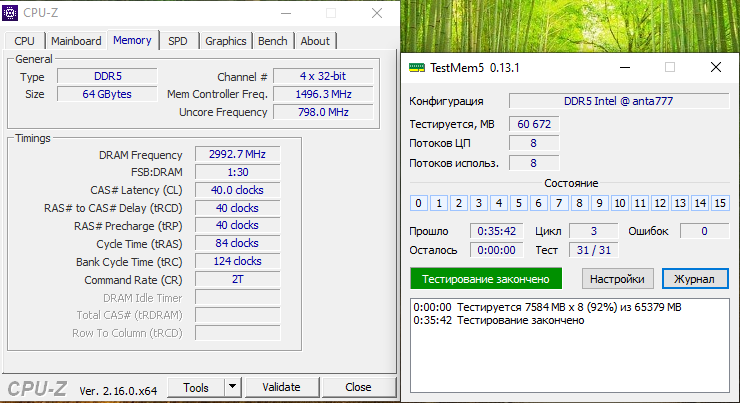Click the Tools button in CPU-Z
Image resolution: width=740 pixels, height=403 pixels.
195,387
